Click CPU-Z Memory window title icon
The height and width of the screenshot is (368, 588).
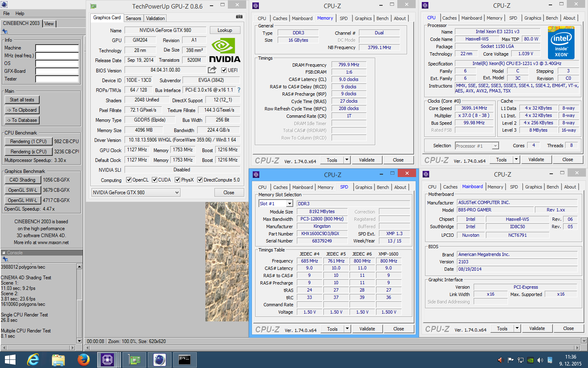[x=256, y=6]
